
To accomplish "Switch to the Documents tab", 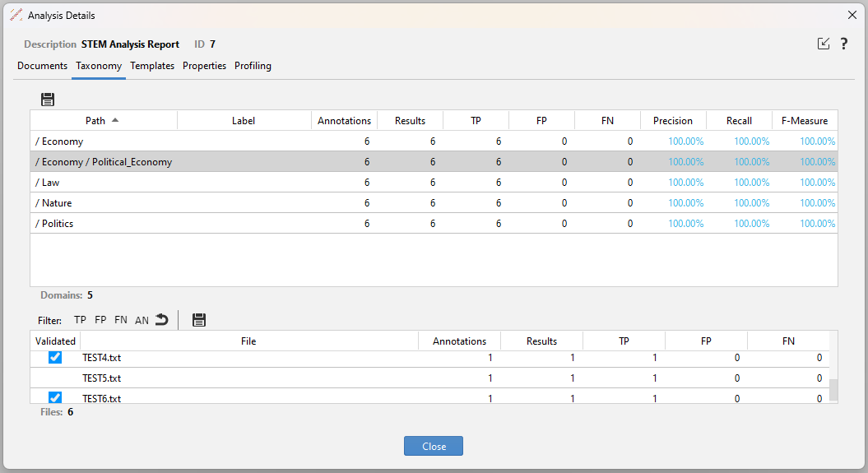I will (x=42, y=66).
